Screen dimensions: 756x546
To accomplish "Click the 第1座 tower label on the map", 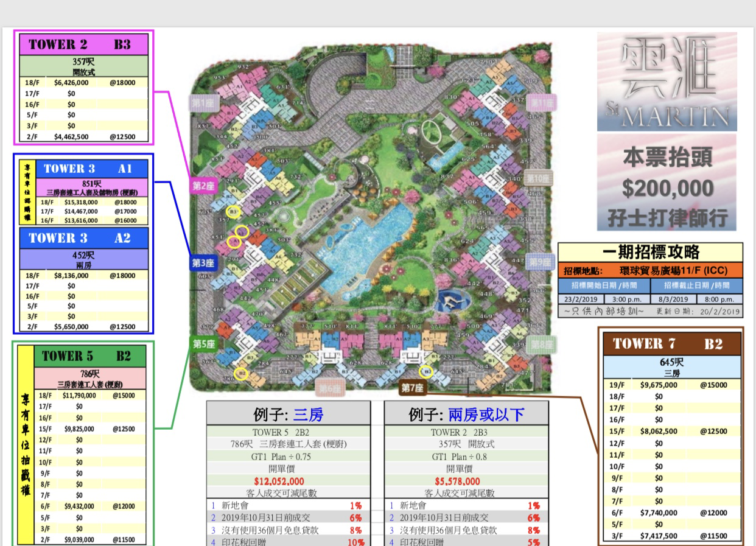I will click(x=203, y=104).
